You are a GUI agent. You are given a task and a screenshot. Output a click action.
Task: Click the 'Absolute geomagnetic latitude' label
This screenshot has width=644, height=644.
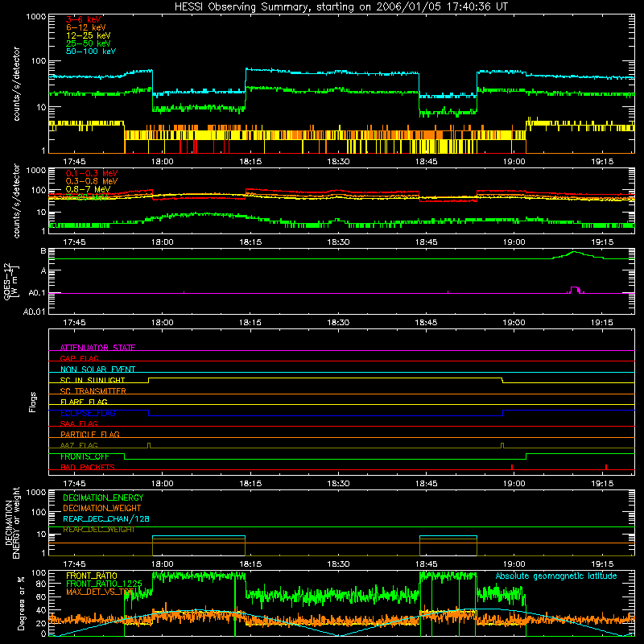[x=556, y=576]
